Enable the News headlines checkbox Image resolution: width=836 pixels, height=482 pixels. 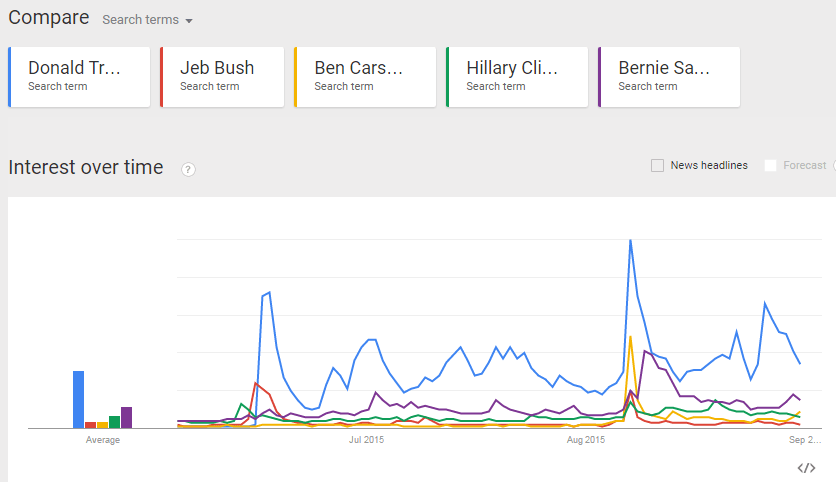(657, 165)
